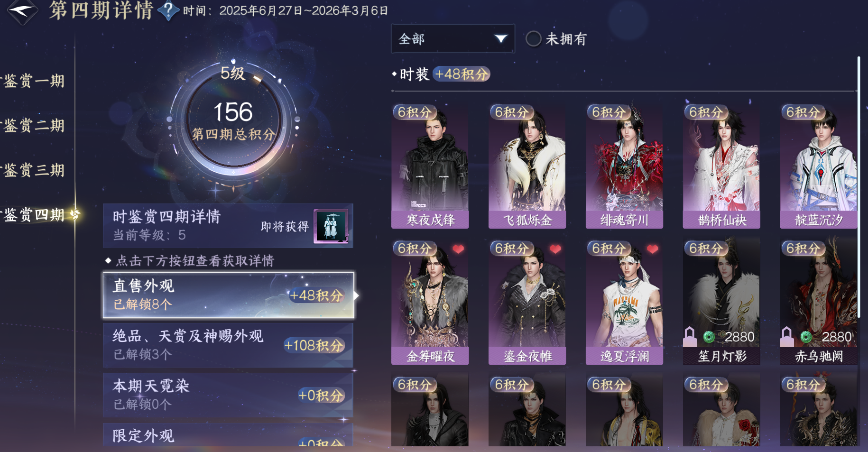Open the 全部 filter dropdown
Viewport: 868px width, 452px height.
452,38
